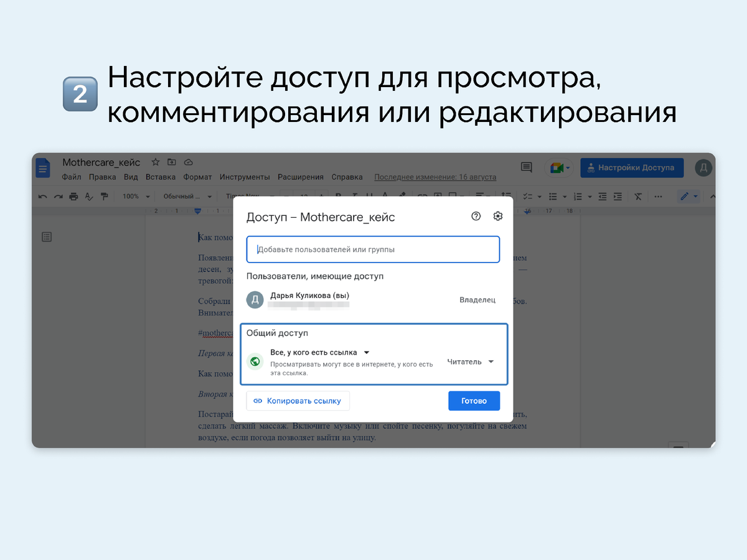Click the checklist icon in toolbar

point(528,197)
